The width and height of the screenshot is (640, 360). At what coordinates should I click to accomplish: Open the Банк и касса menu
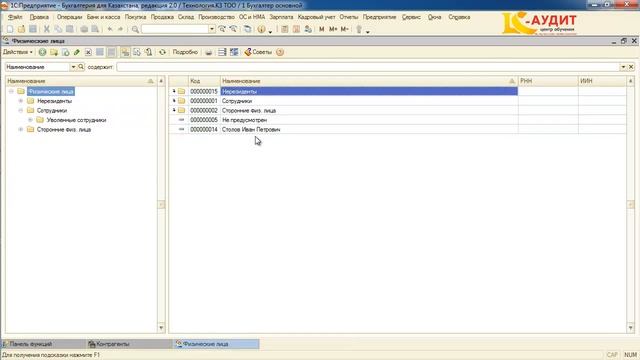pos(103,17)
